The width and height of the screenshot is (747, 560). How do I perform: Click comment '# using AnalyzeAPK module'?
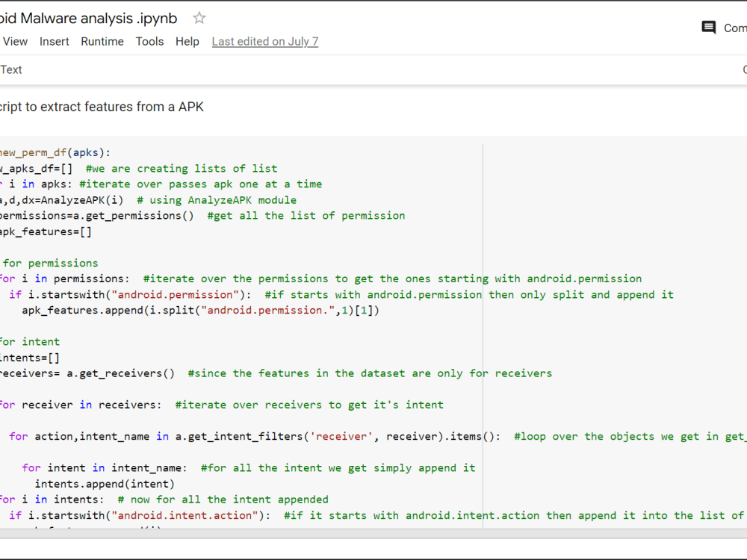tap(217, 200)
